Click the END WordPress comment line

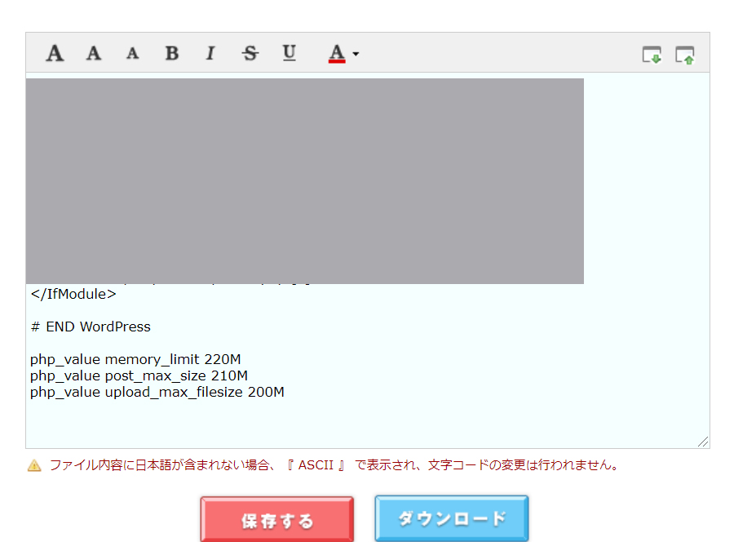[x=90, y=327]
